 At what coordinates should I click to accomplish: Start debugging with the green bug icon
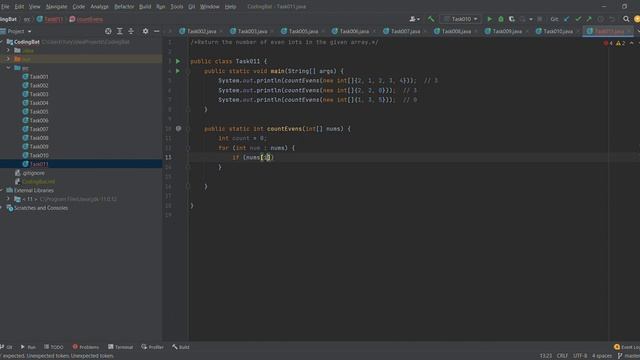click(501, 19)
